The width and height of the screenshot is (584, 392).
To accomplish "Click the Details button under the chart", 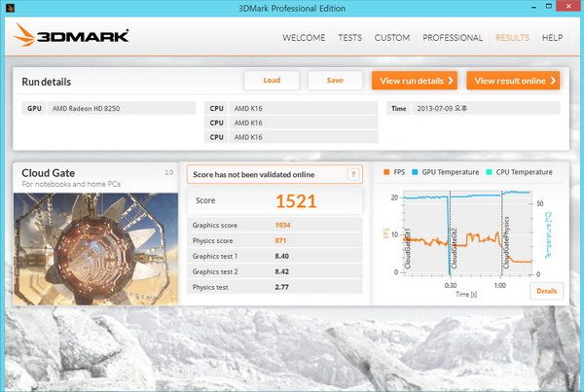I will 546,290.
